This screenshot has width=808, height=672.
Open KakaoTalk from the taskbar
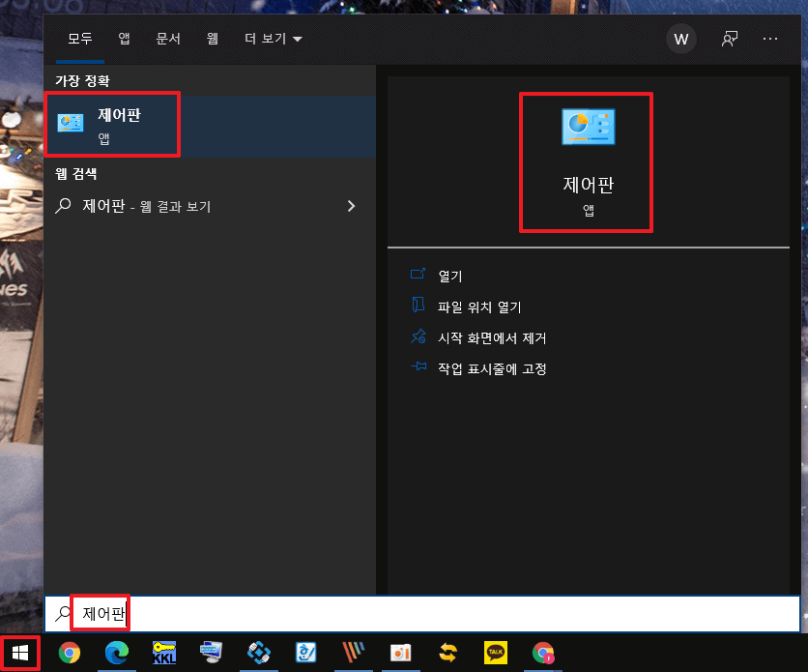[495, 654]
